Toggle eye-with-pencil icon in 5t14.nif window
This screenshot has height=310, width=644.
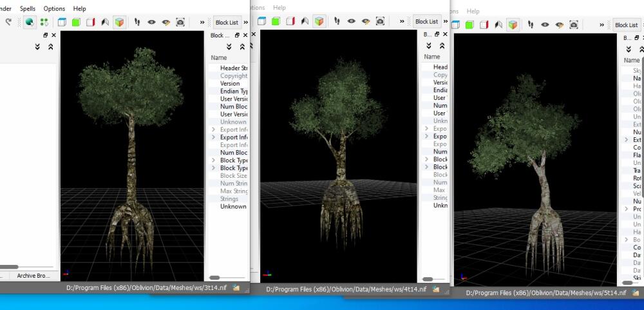[x=560, y=25]
